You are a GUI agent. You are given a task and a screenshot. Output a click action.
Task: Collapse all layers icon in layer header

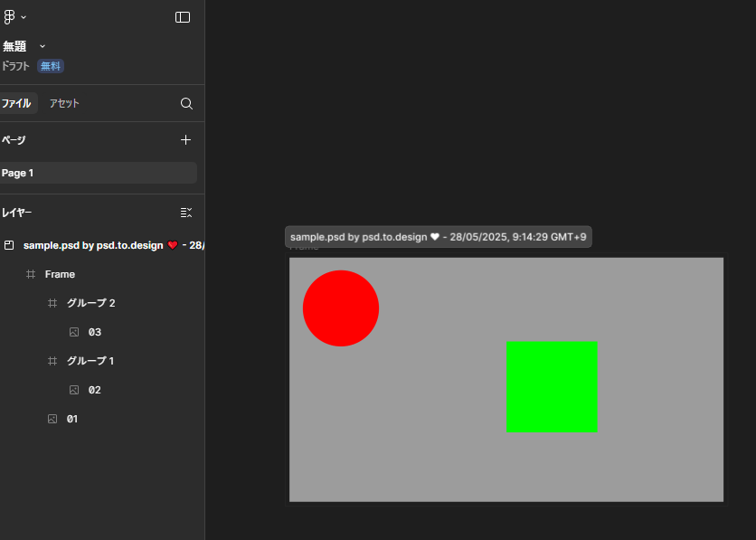[x=186, y=213]
